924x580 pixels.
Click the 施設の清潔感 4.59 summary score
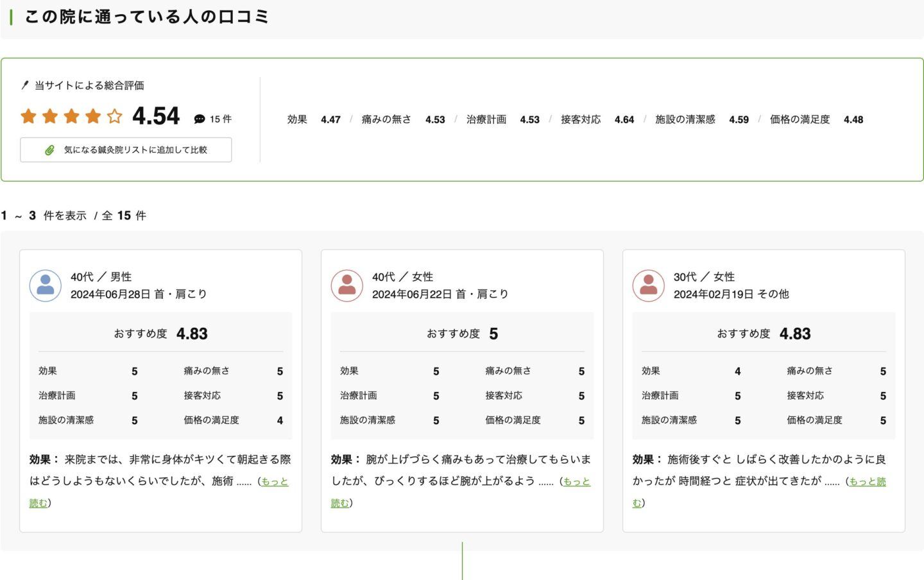pyautogui.click(x=702, y=119)
